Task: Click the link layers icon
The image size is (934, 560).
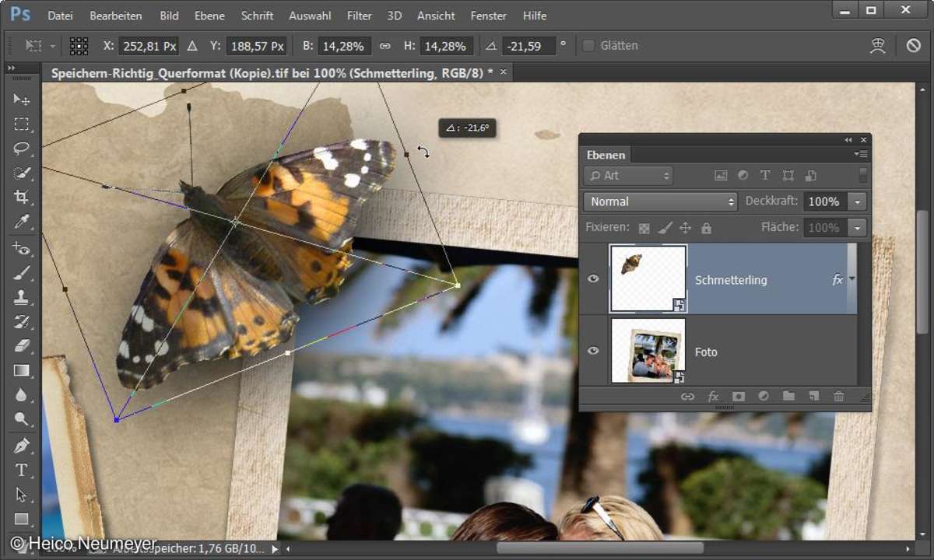Action: pyautogui.click(x=687, y=397)
